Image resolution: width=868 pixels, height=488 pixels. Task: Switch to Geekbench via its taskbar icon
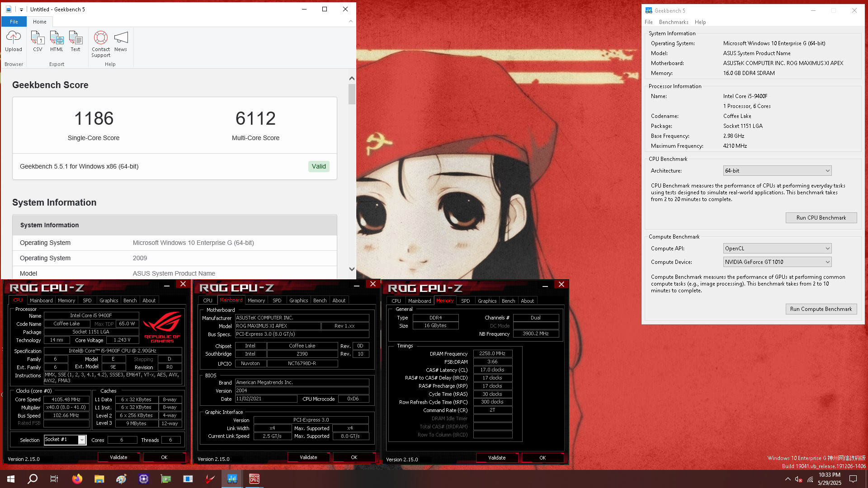coord(232,479)
